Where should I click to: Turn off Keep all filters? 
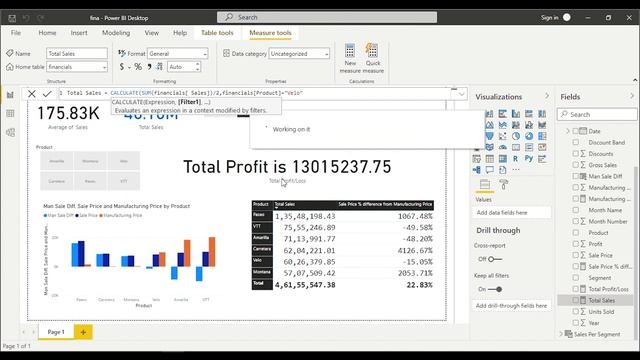(495, 289)
